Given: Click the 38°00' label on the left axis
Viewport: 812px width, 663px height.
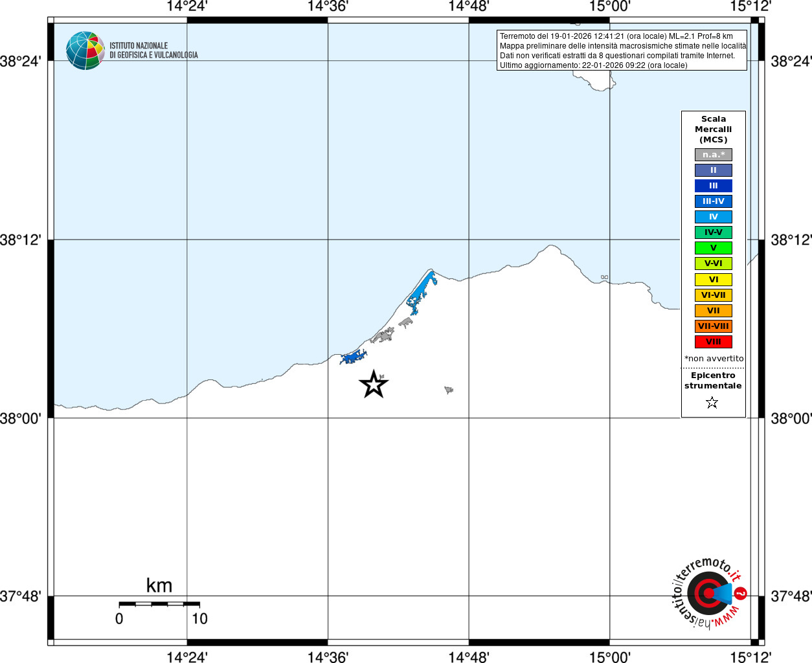Looking at the screenshot, I should coord(21,418).
